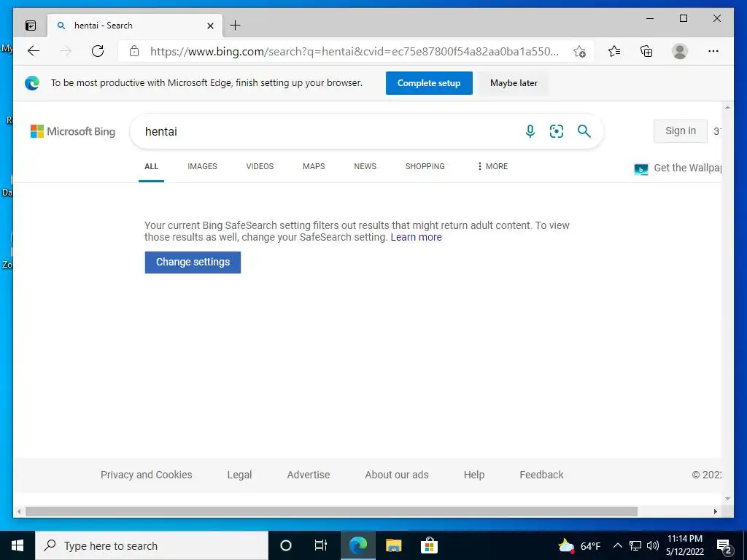
Task: View site information lock icon
Action: (x=134, y=51)
